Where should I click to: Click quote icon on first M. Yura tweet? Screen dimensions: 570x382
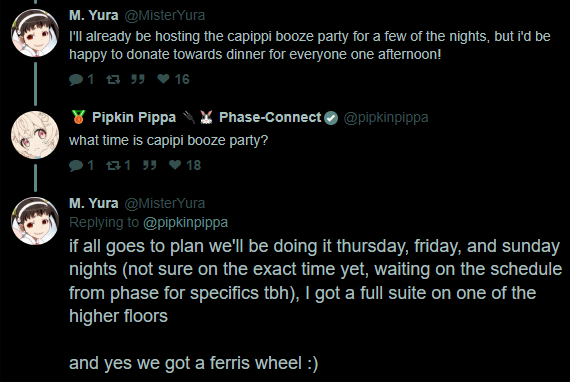tap(138, 79)
